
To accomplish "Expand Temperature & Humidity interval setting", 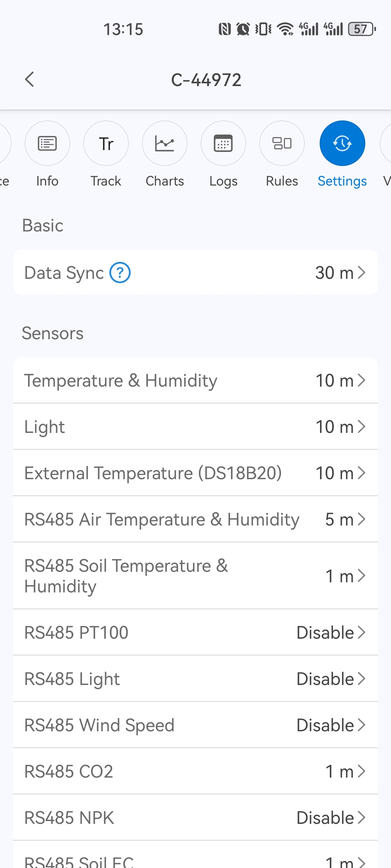I will click(x=195, y=380).
